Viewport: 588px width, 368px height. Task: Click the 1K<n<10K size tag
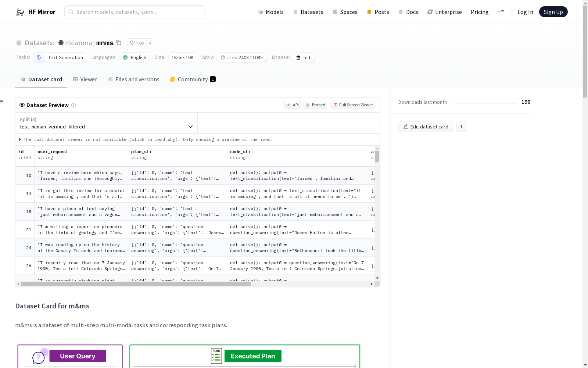183,57
